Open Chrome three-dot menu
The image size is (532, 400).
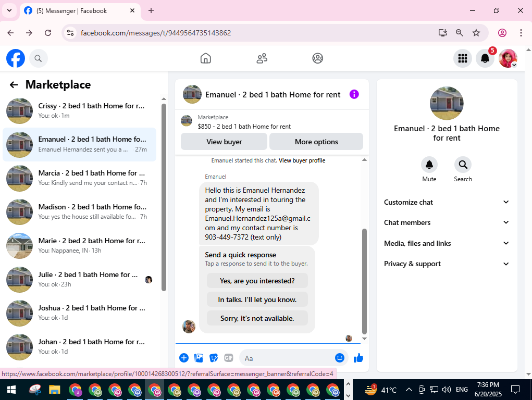pos(521,33)
